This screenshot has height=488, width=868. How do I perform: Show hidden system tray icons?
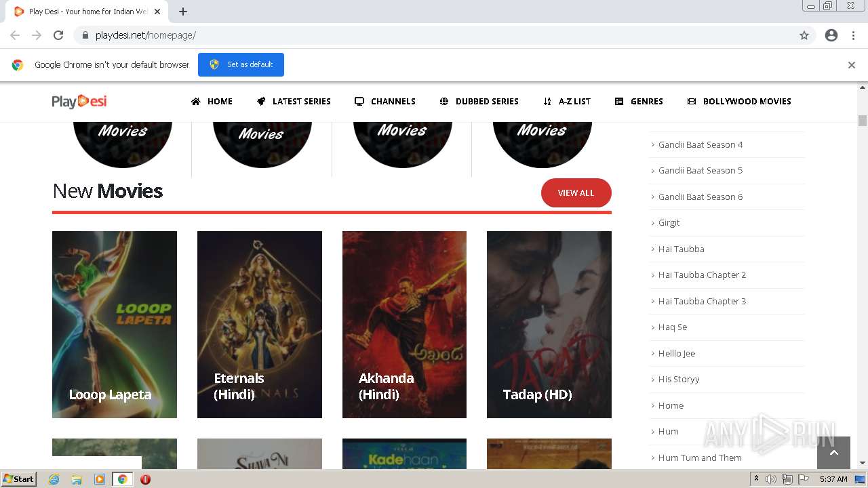(756, 479)
